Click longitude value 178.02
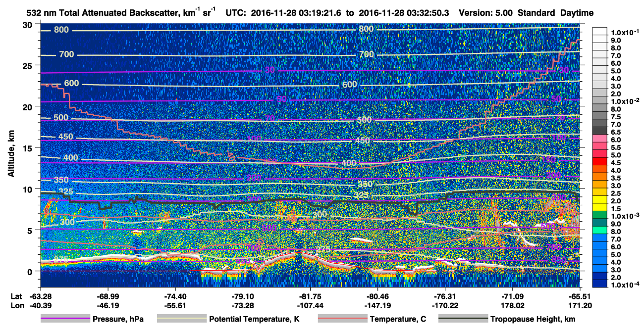The width and height of the screenshot is (644, 330). [x=512, y=306]
